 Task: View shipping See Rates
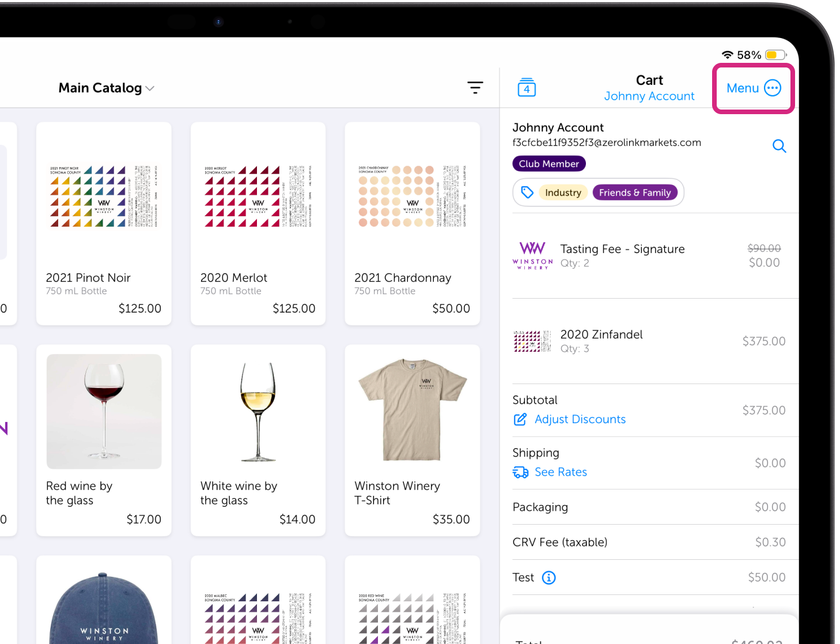pyautogui.click(x=561, y=472)
